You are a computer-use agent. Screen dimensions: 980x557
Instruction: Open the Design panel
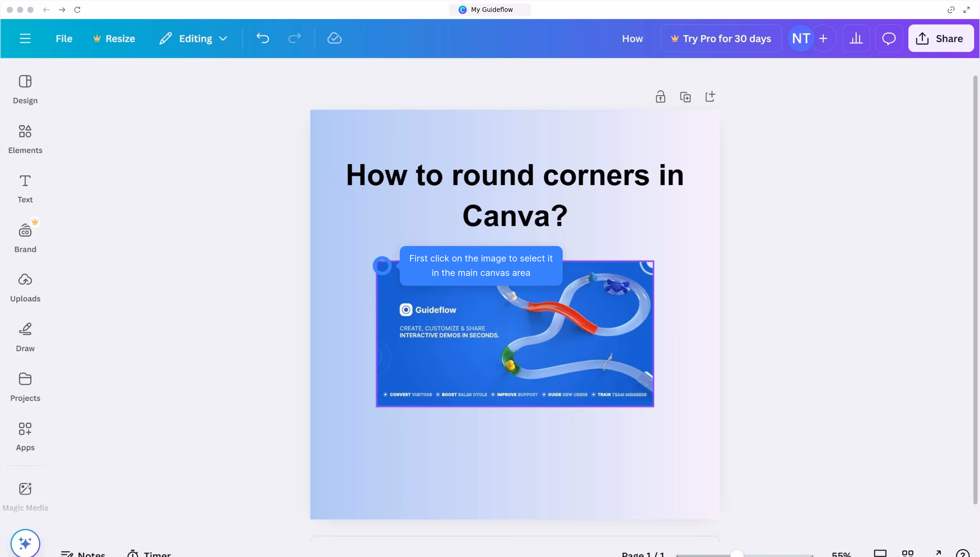click(25, 89)
